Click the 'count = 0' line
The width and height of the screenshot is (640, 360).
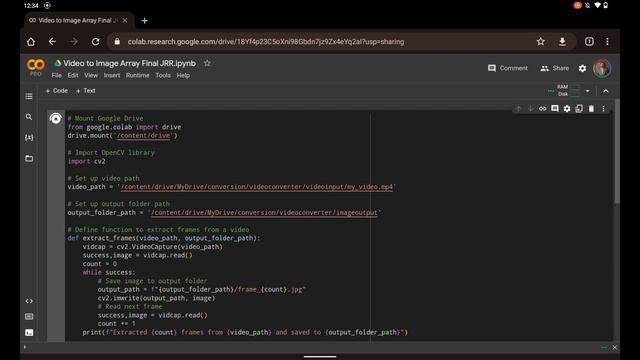pyautogui.click(x=100, y=264)
